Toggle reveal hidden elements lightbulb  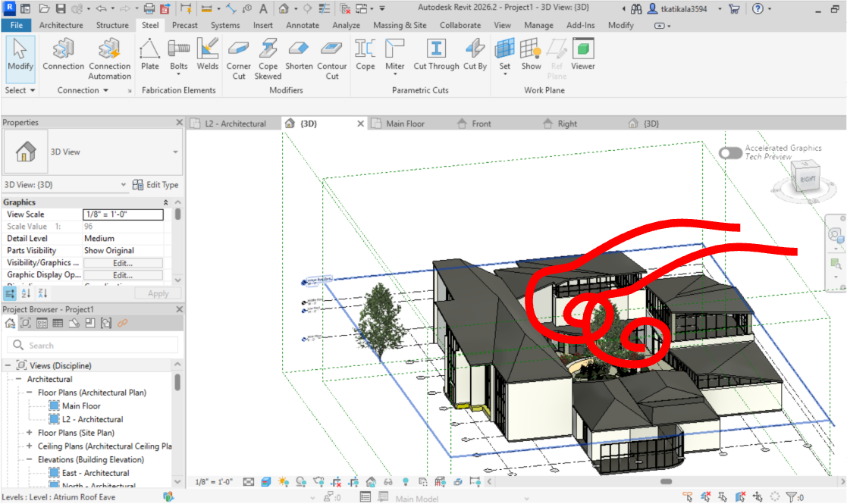[x=405, y=482]
